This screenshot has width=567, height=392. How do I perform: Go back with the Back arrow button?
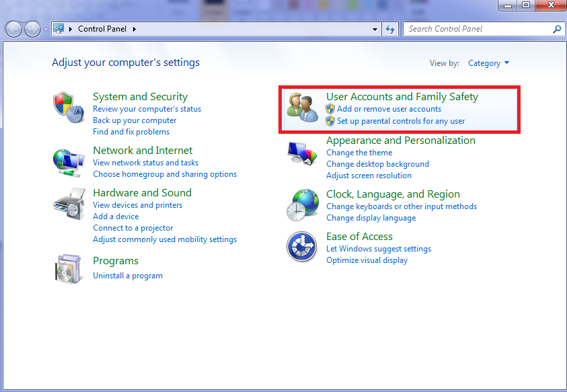[14, 30]
